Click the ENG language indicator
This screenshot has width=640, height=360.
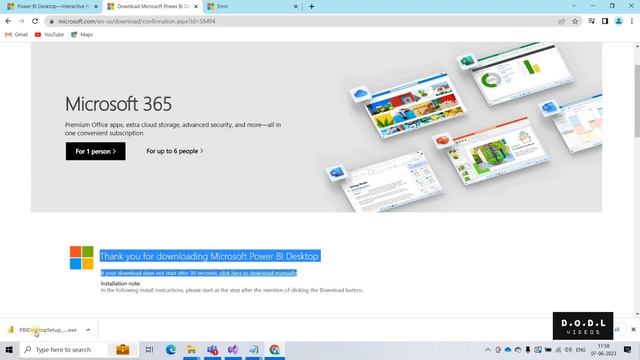580,350
